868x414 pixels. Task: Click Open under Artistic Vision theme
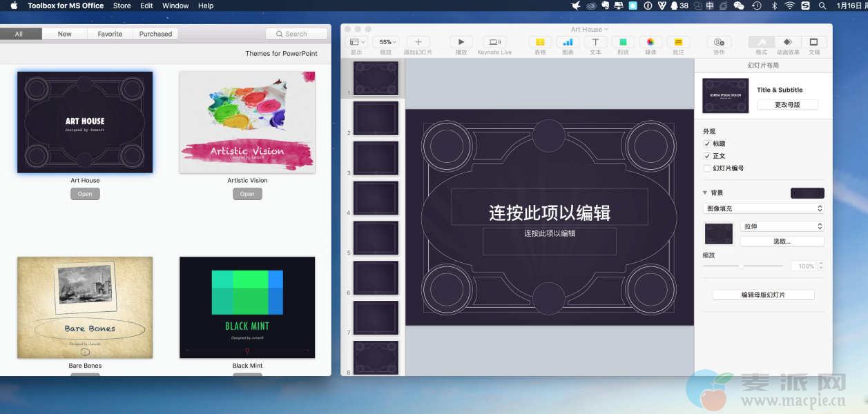tap(247, 194)
